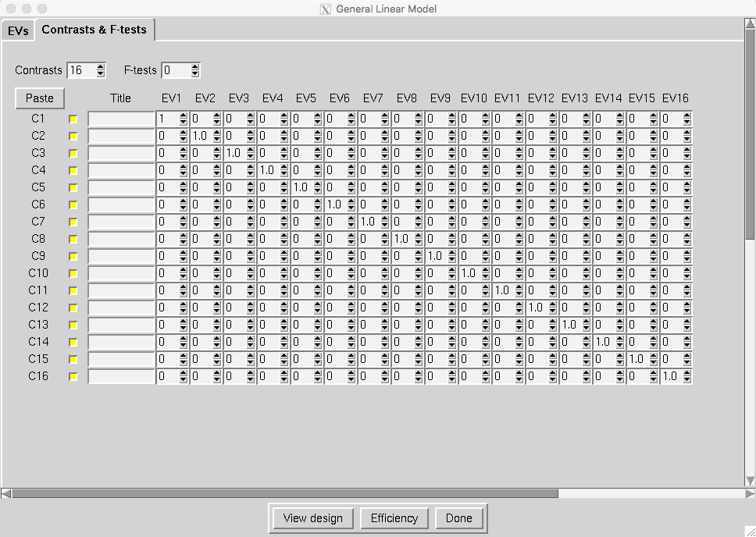Click the C16 title field

(122, 376)
